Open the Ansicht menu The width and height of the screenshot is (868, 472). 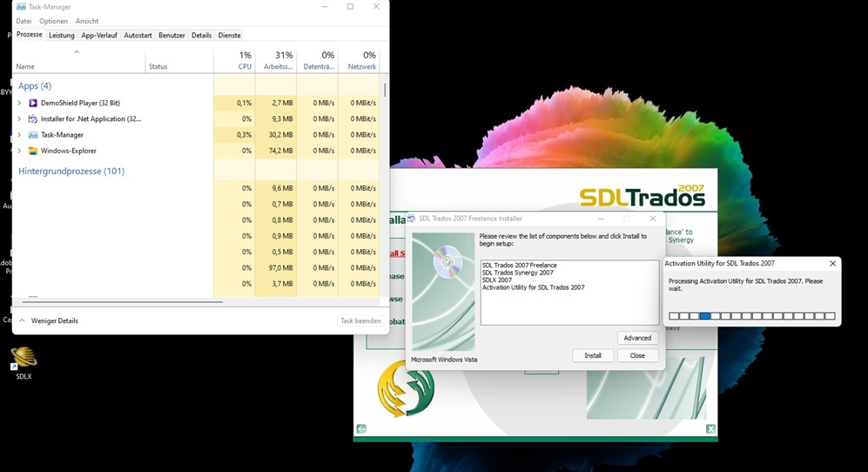click(87, 21)
